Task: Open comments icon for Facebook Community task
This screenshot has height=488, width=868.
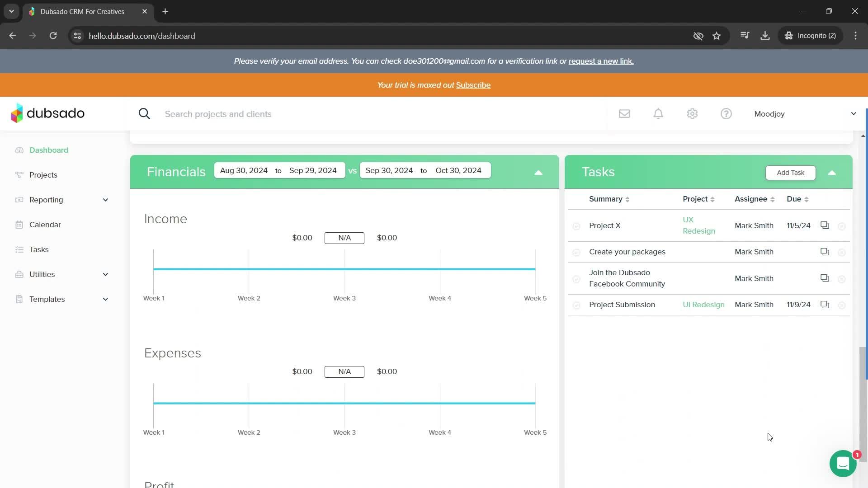Action: click(825, 278)
